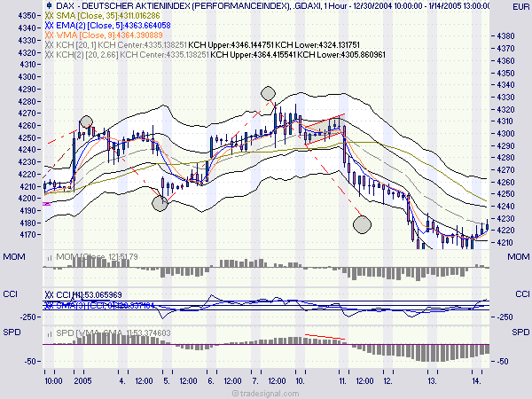Click the CCI [14]:53.065969 legend text
Viewport: 532px width, 399px height.
89,294
